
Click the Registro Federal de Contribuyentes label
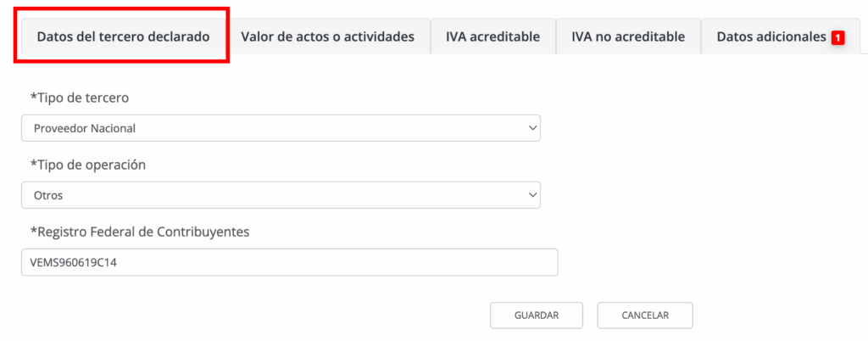pyautogui.click(x=139, y=232)
